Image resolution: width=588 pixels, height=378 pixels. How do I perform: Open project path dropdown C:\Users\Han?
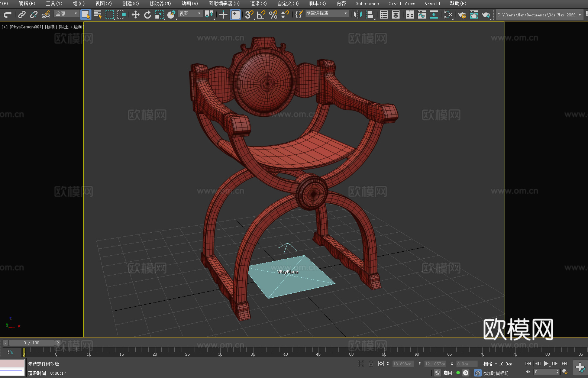coord(539,15)
